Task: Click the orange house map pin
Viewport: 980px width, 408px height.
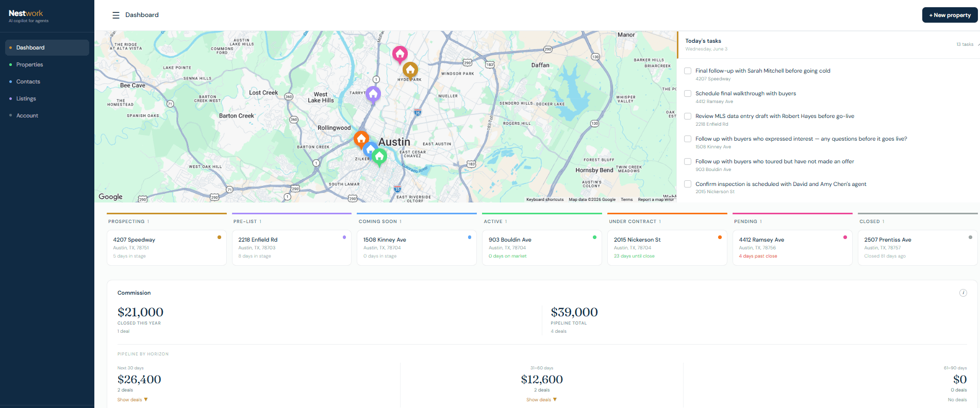Action: click(x=361, y=139)
